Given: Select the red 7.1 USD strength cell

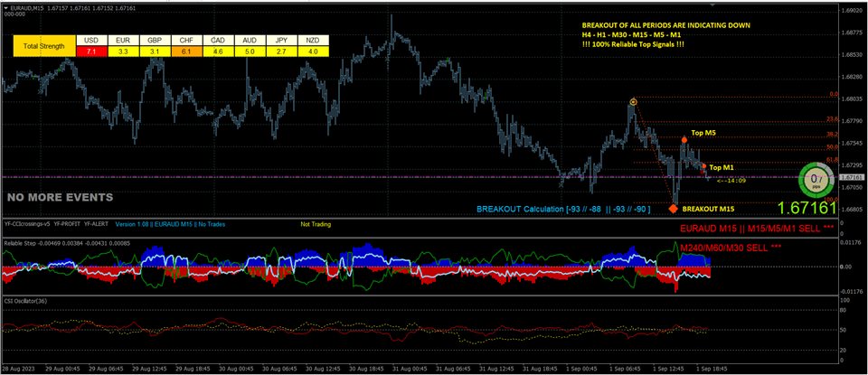Looking at the screenshot, I should tap(90, 52).
